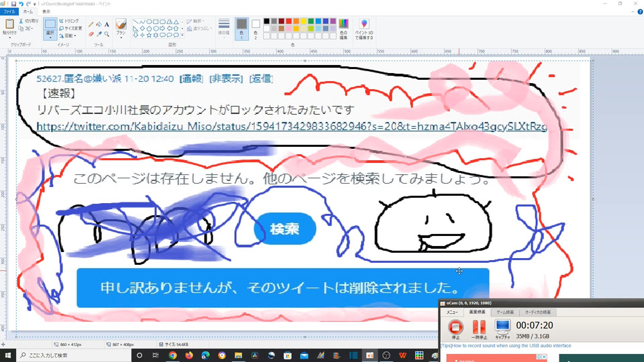Select the five-point star shape
This screenshot has height=362, width=644.
pos(149,36)
